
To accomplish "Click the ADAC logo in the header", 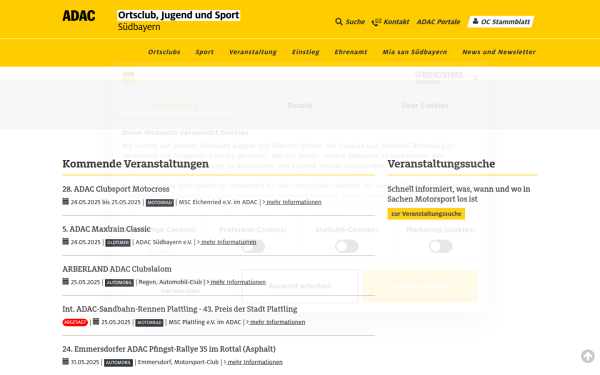I will coord(79,16).
